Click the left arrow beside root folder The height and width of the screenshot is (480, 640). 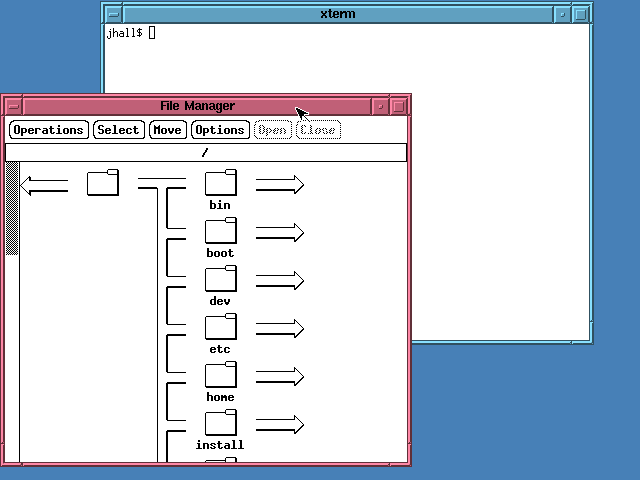(44, 185)
